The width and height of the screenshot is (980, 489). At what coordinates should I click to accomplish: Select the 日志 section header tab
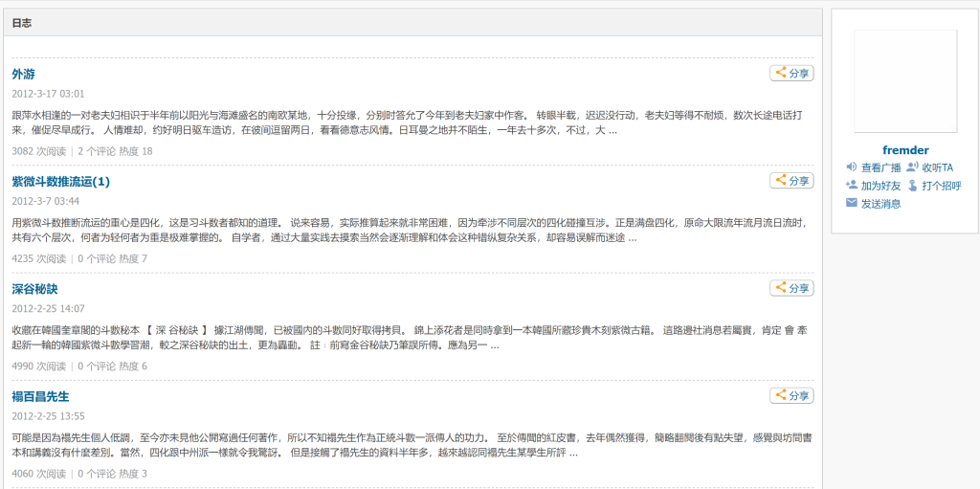(22, 23)
